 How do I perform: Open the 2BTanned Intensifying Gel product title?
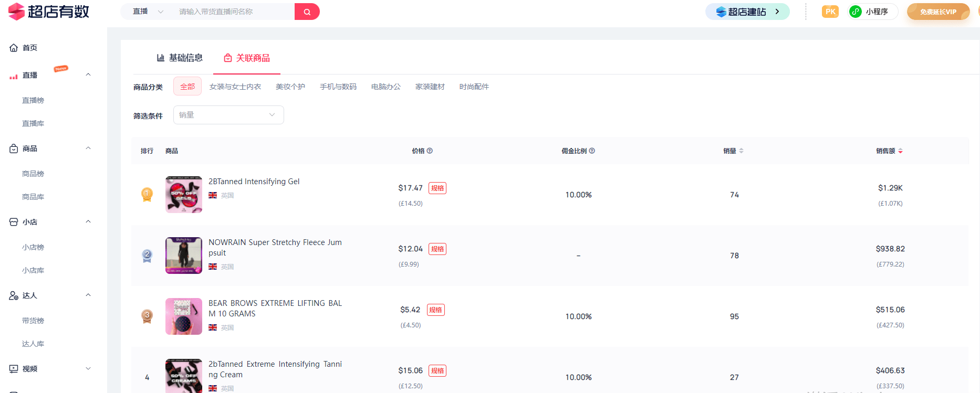pyautogui.click(x=254, y=182)
